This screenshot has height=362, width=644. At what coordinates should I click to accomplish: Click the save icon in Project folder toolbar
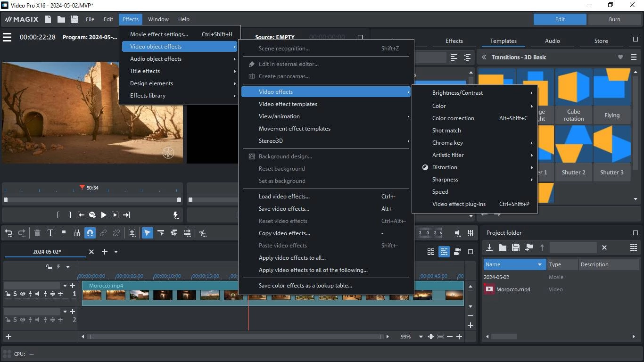(x=516, y=247)
